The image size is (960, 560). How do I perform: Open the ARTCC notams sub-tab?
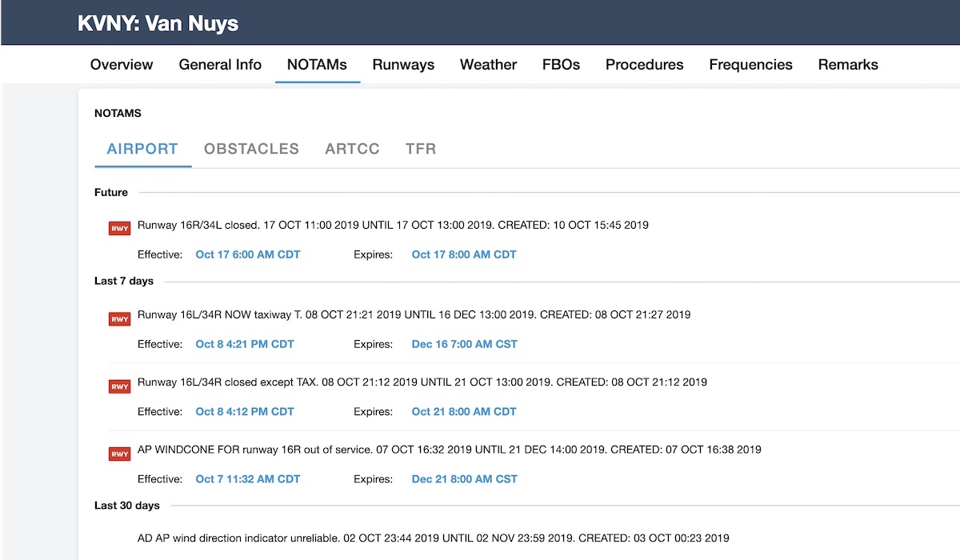(x=352, y=149)
